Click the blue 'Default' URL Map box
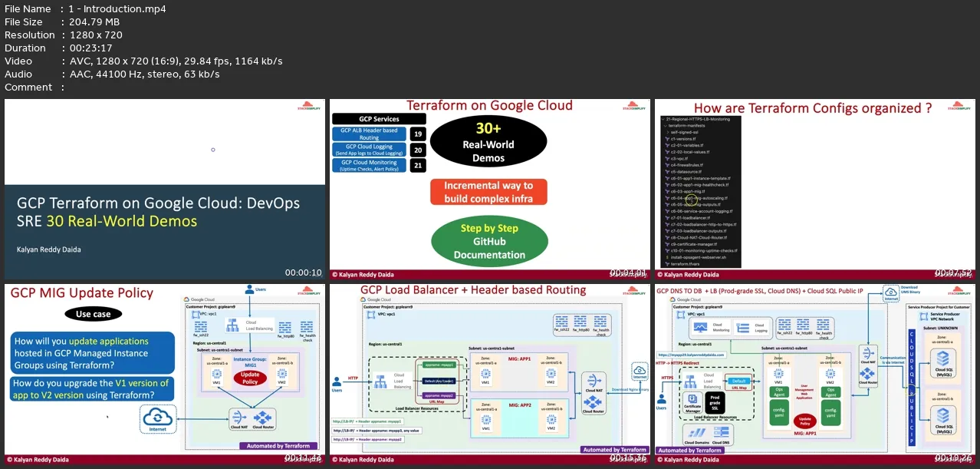Viewport: 980px width, 469px height. [739, 381]
